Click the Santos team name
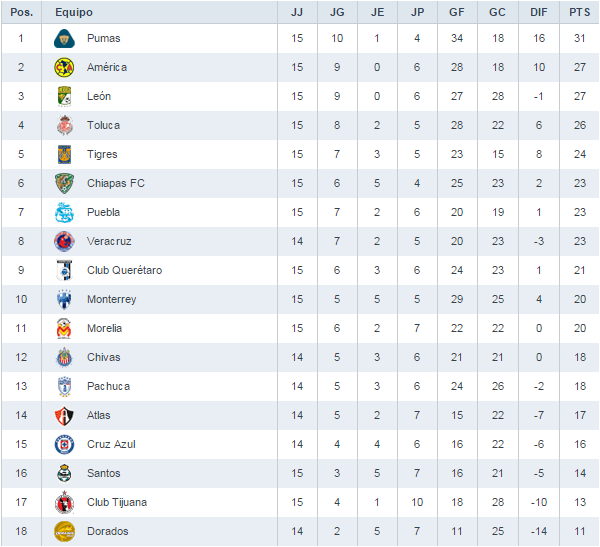This screenshot has width=600, height=547. coord(103,473)
